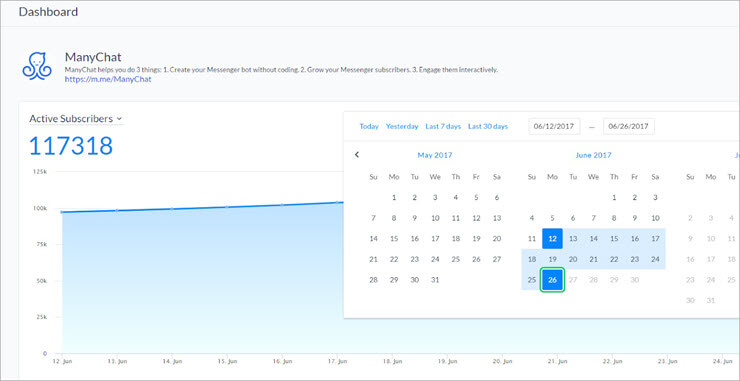Click the 15. Jun axis label
The image size is (740, 381).
227,362
